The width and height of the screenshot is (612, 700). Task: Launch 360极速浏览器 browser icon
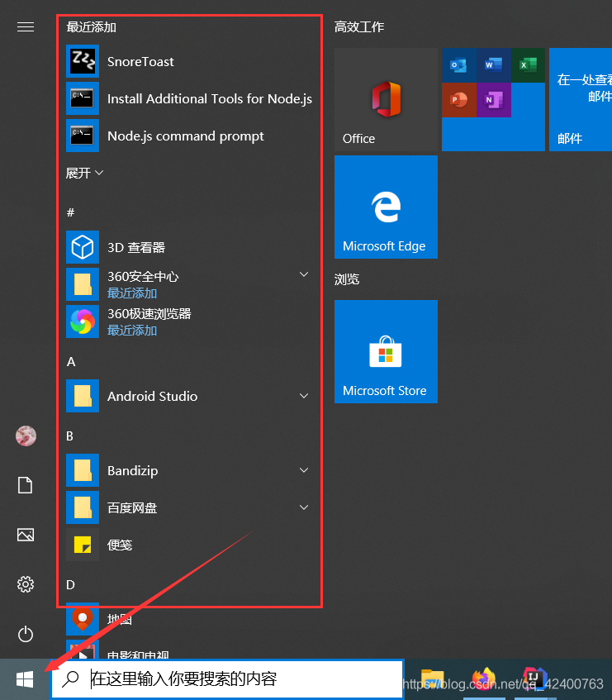coord(83,321)
